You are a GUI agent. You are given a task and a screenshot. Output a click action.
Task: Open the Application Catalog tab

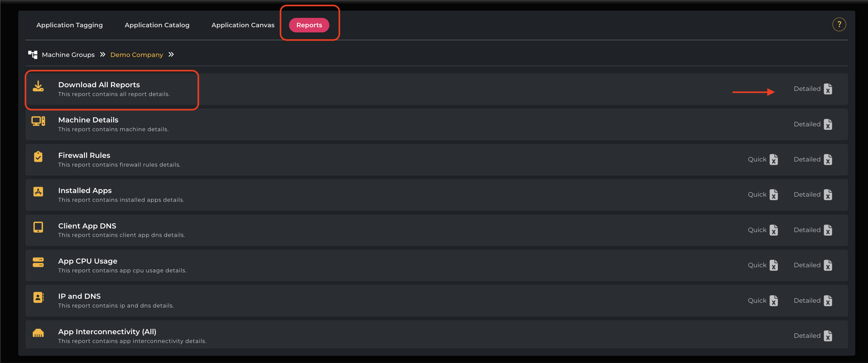tap(157, 25)
